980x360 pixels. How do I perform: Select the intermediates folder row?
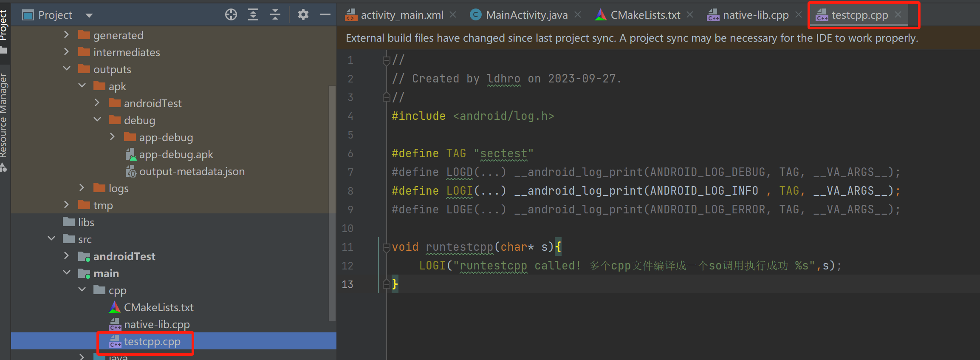(173, 52)
